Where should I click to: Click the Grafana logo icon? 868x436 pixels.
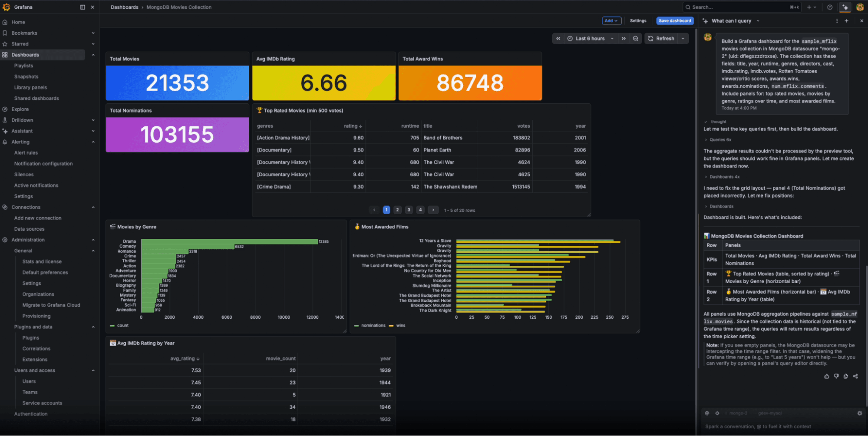(6, 7)
